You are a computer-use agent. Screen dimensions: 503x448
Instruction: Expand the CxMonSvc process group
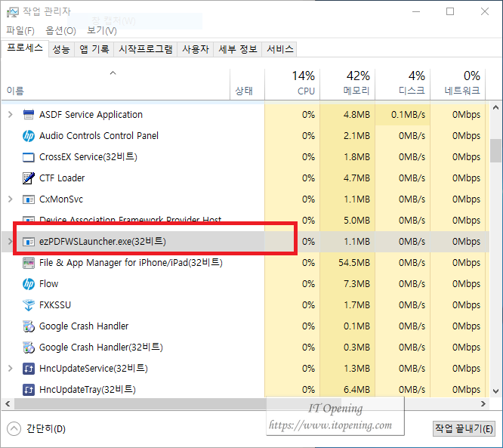click(11, 199)
